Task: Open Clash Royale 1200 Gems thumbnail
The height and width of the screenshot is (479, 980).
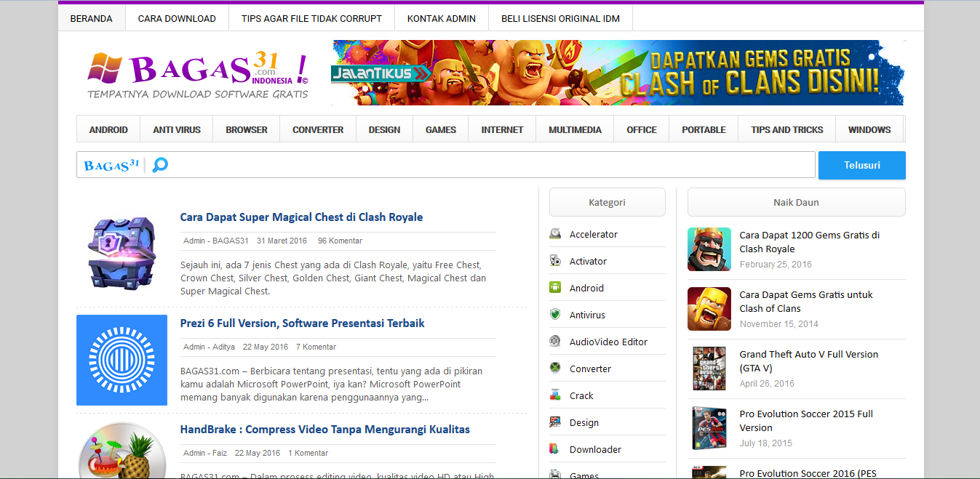Action: click(x=709, y=249)
